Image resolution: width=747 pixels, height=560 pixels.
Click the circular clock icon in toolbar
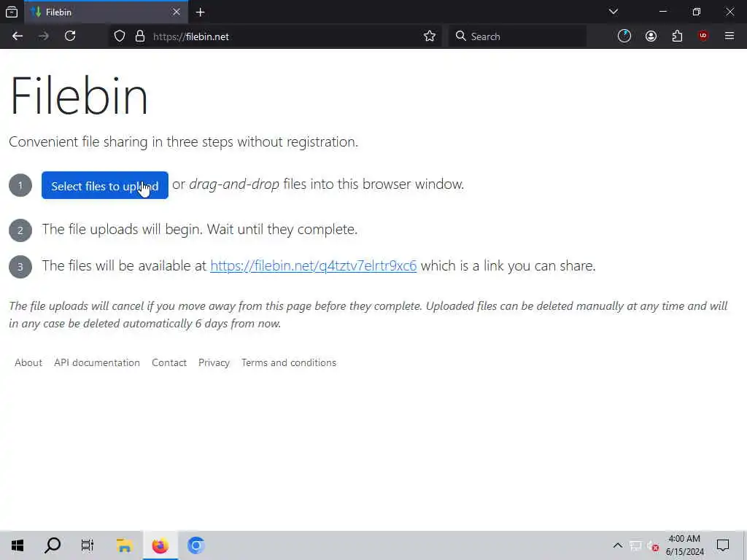[624, 36]
